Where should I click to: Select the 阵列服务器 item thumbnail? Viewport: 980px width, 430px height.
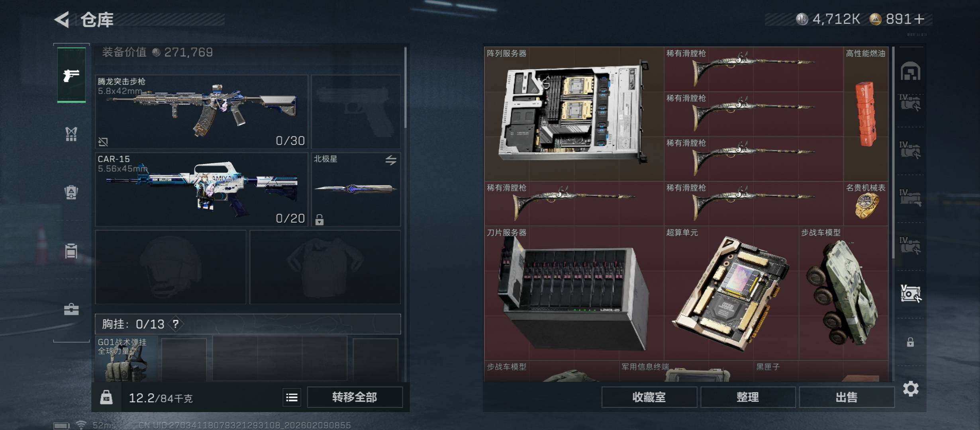click(x=574, y=114)
